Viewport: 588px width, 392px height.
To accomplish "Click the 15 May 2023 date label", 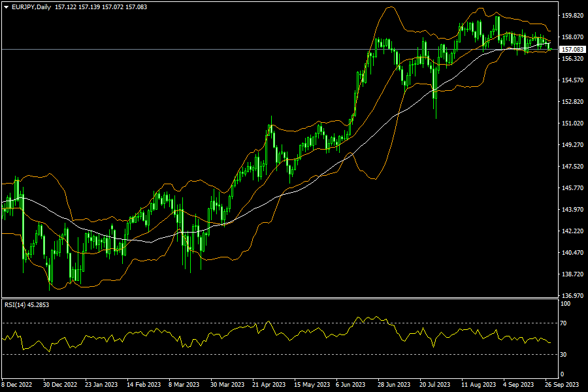I will [x=312, y=385].
